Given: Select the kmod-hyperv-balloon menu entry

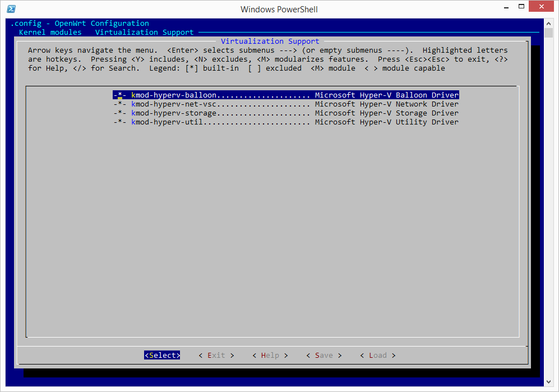Looking at the screenshot, I should click(285, 95).
